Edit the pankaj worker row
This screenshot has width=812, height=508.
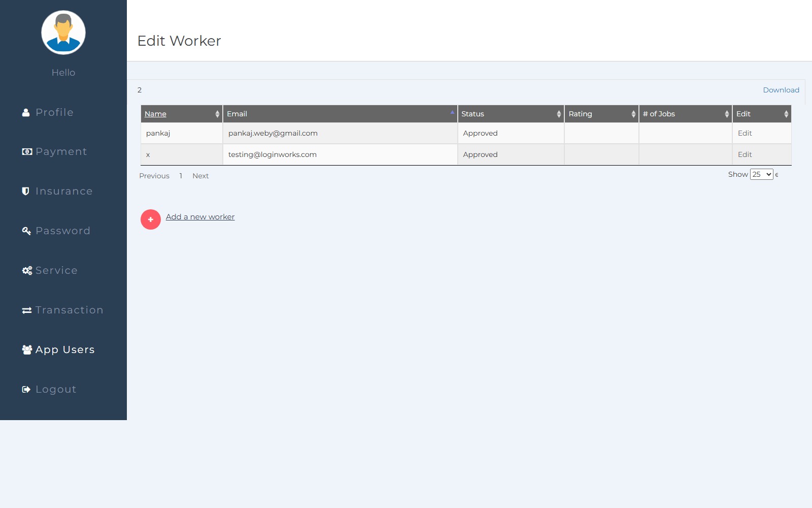point(745,133)
